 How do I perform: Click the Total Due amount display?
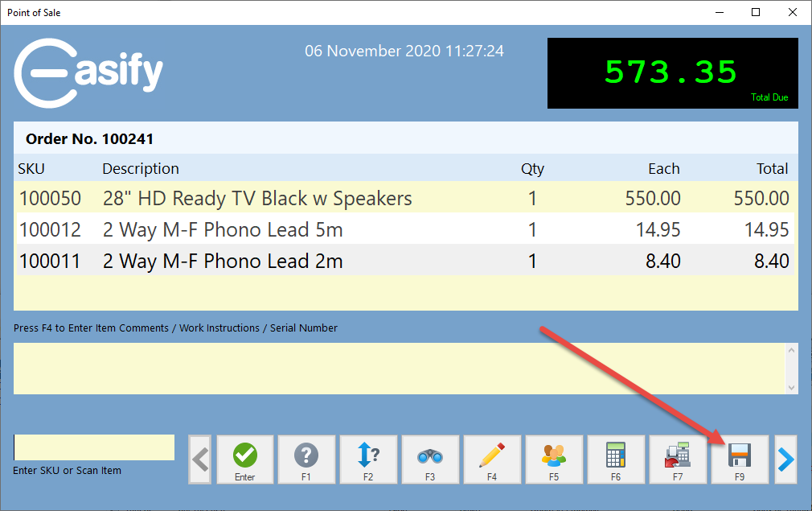pos(674,73)
